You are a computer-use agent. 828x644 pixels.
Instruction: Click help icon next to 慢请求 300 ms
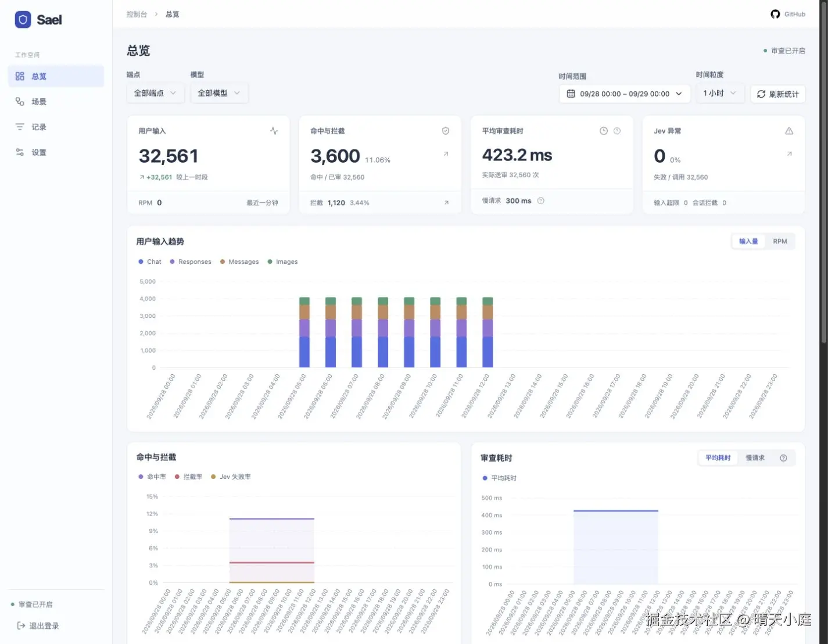[x=540, y=201]
